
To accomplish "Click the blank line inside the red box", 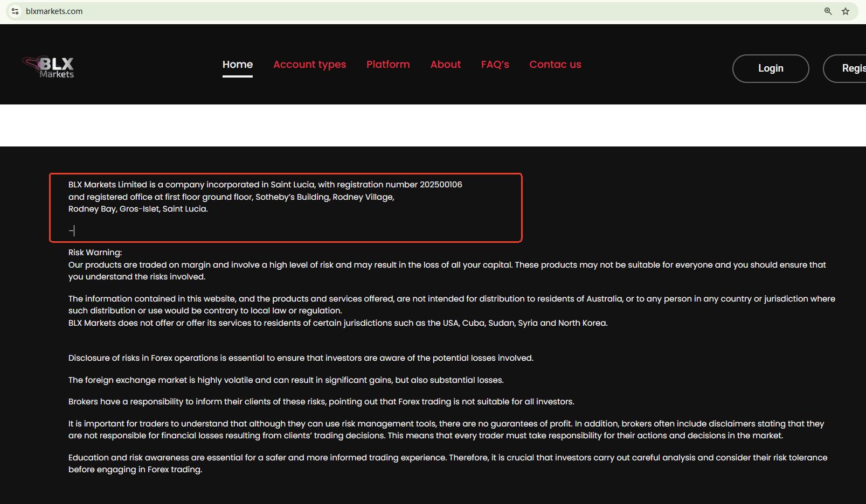I will (216, 230).
